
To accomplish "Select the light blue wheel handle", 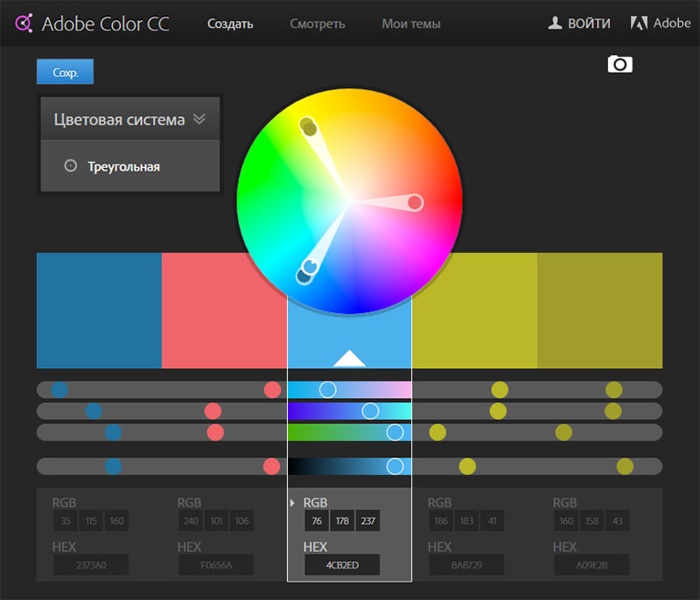I will pyautogui.click(x=310, y=266).
